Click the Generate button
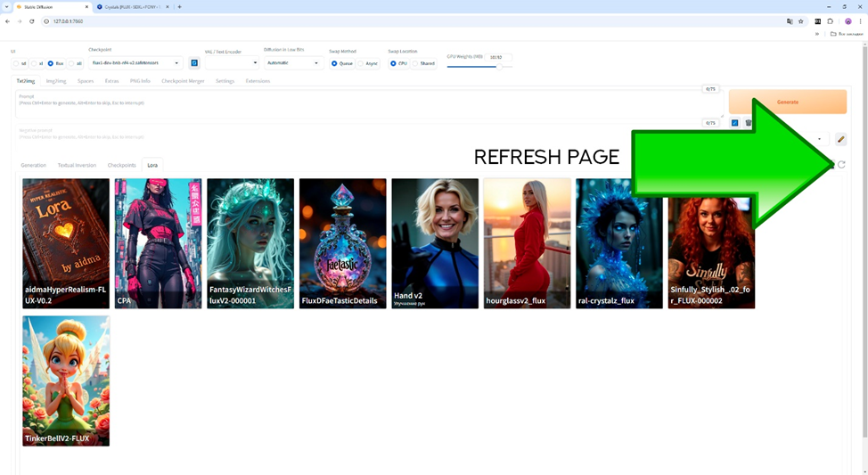Image resolution: width=868 pixels, height=475 pixels. click(787, 102)
